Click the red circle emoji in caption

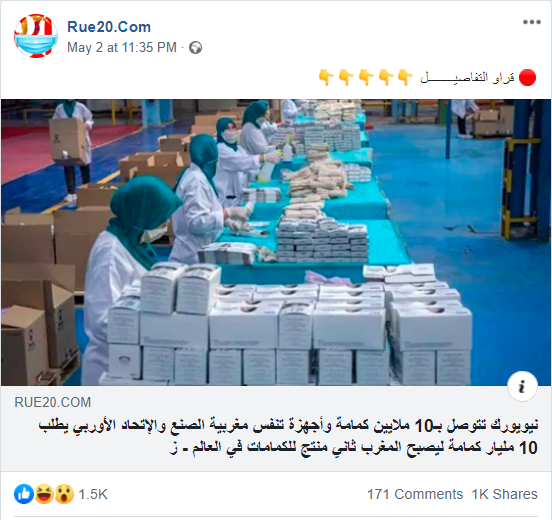[527, 77]
